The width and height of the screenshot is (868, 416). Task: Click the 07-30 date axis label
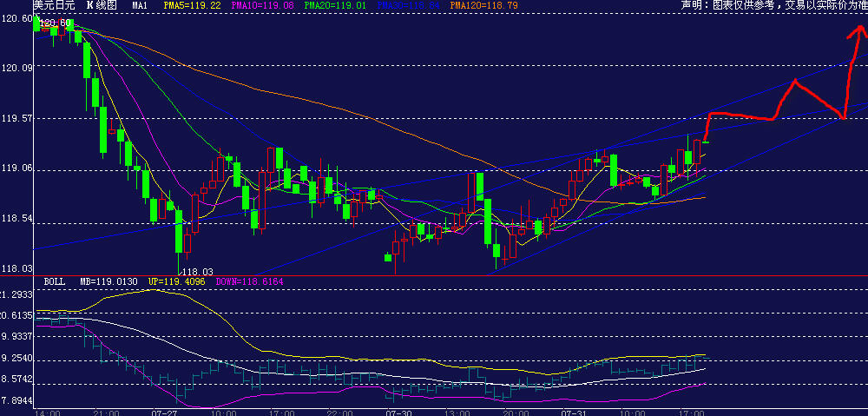pos(398,413)
